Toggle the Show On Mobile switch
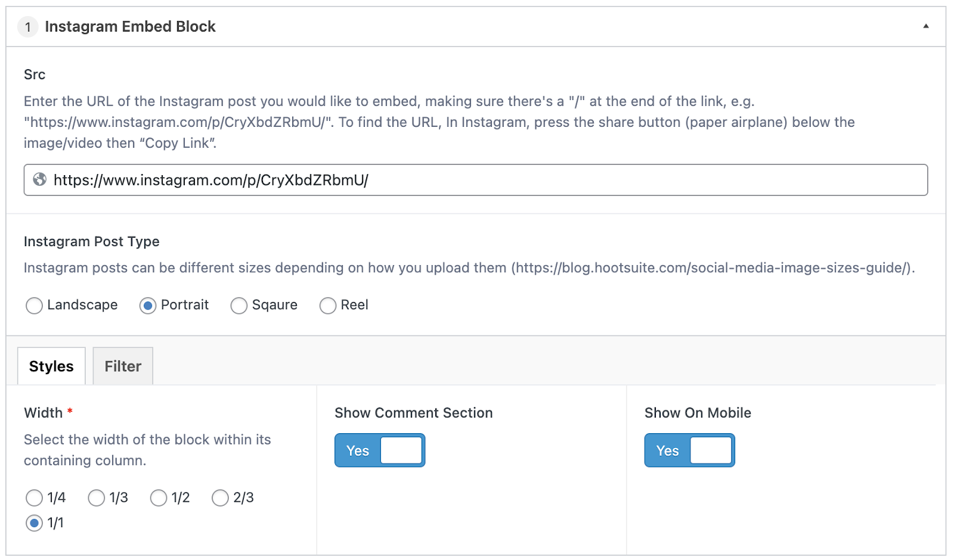 690,450
